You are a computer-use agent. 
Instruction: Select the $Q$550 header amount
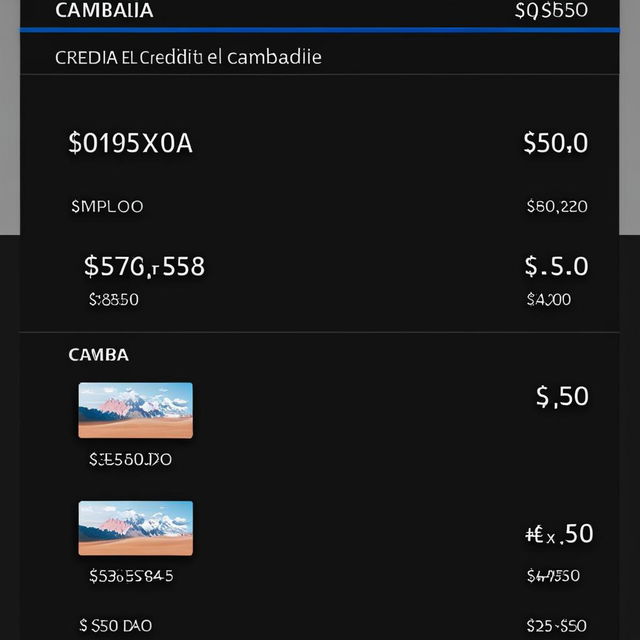[x=551, y=10]
